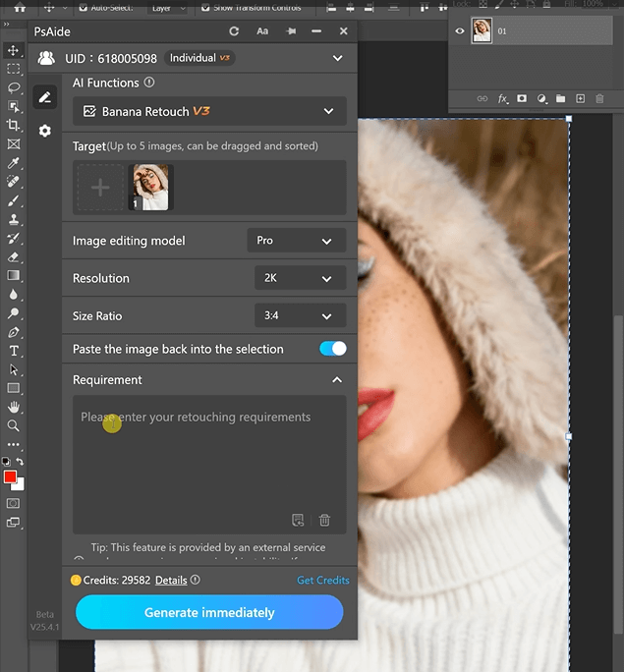This screenshot has height=672, width=624.
Task: Select the Horizontal Type tool
Action: 14,351
